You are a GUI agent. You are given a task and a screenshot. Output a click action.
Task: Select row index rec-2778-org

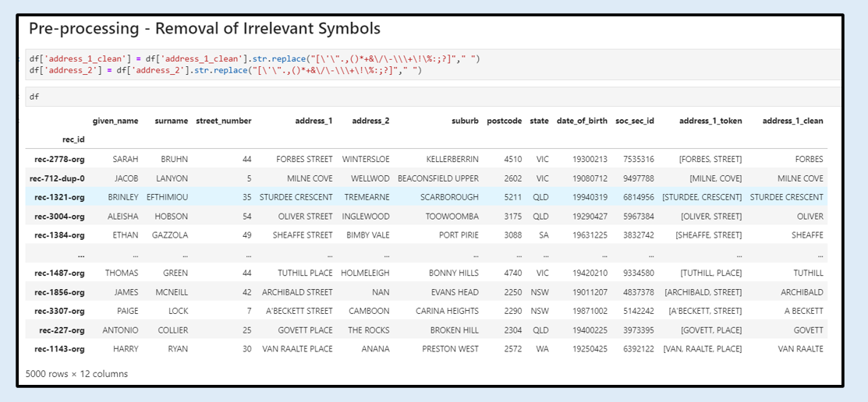(x=59, y=159)
